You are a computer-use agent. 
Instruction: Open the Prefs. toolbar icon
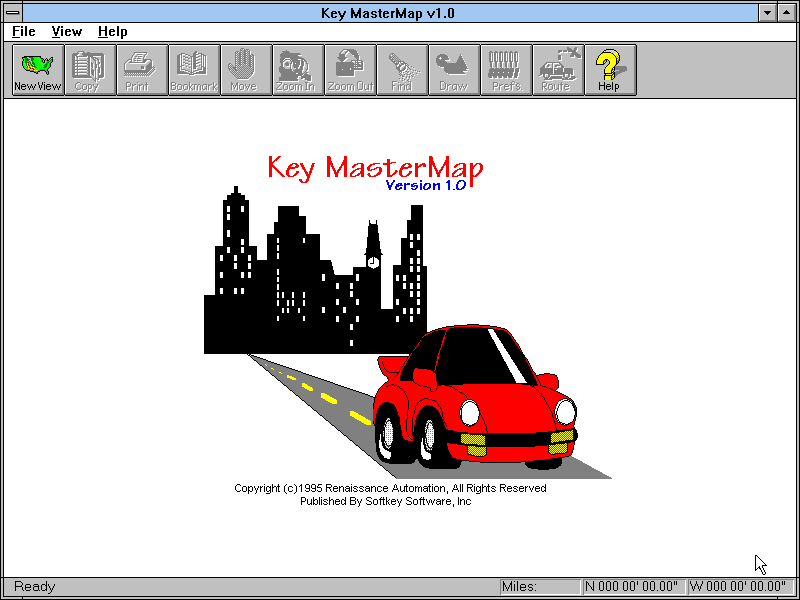point(507,70)
